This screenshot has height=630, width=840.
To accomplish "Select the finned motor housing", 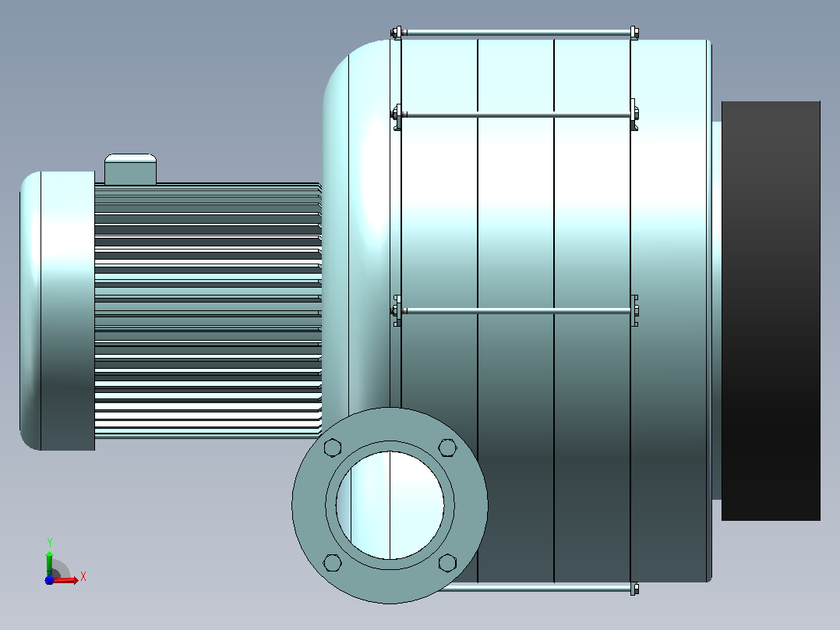I will click(208, 310).
